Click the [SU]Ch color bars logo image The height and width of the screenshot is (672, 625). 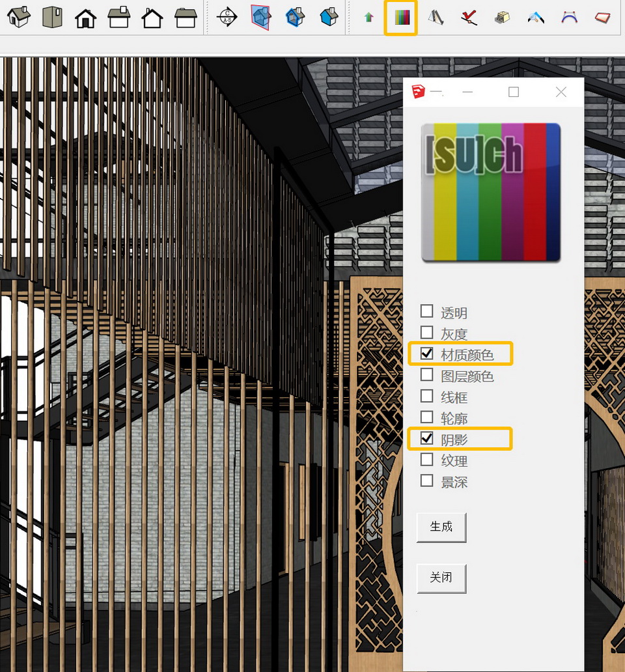[491, 192]
